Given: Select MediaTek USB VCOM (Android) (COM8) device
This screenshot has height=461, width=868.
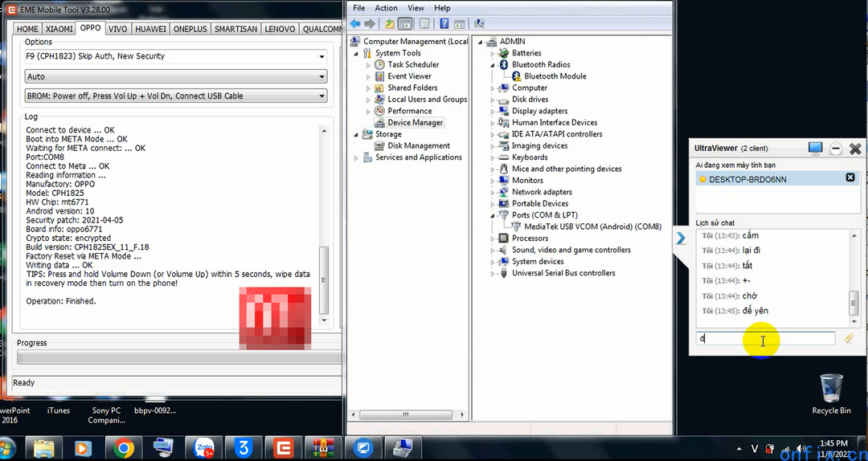Looking at the screenshot, I should click(x=592, y=227).
